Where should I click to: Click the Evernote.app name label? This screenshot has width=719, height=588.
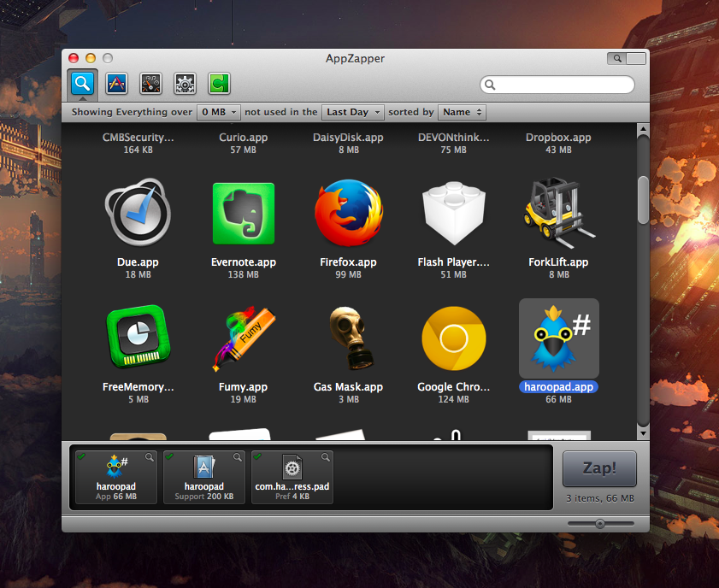(244, 262)
